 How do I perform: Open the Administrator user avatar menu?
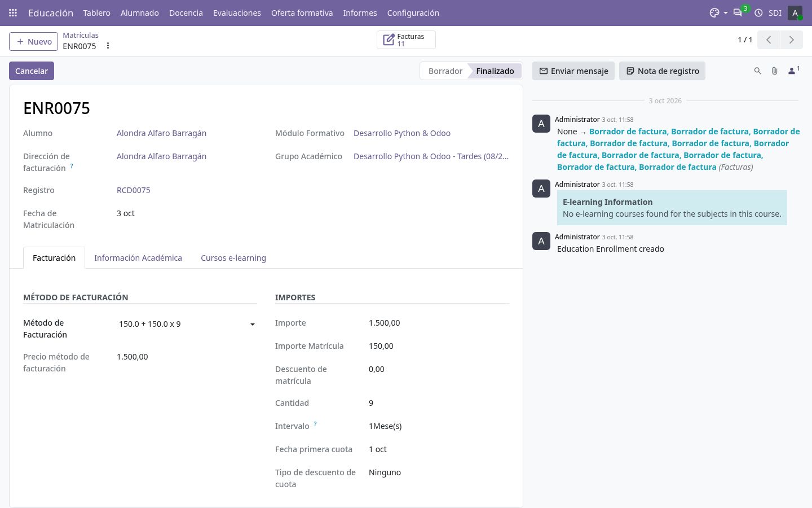coord(795,13)
